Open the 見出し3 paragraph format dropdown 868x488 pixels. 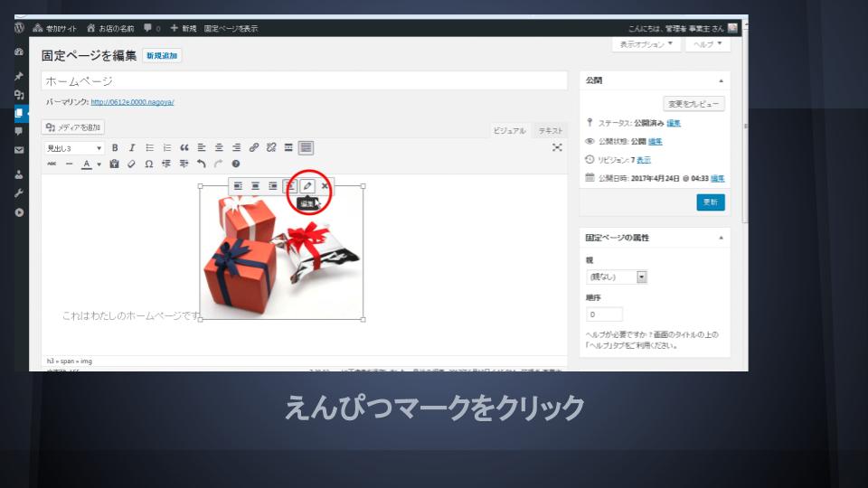click(75, 147)
